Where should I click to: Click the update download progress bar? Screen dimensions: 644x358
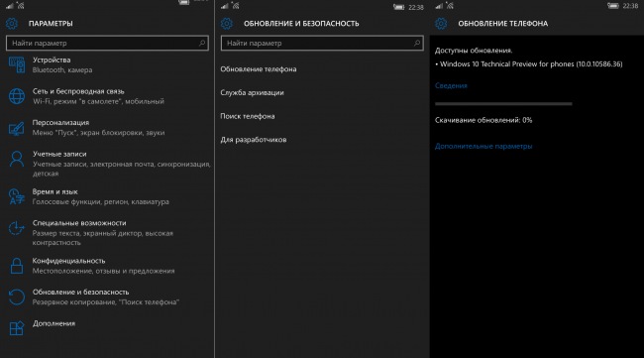click(503, 104)
